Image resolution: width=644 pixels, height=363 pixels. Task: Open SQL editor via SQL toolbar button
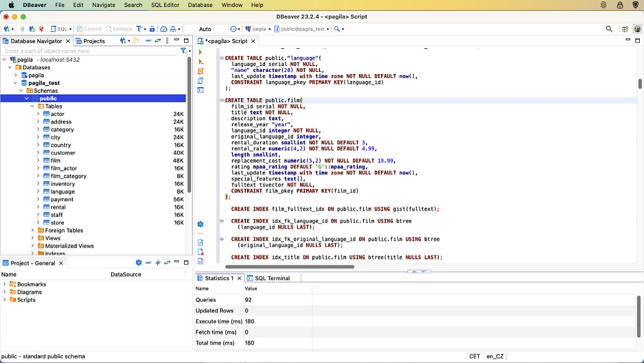pyautogui.click(x=58, y=29)
